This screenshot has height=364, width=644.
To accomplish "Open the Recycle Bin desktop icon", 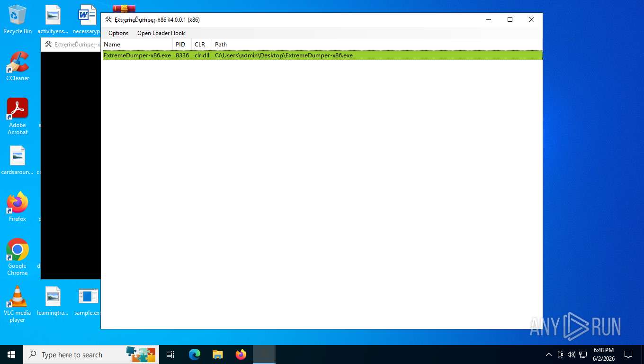I will 18,19.
